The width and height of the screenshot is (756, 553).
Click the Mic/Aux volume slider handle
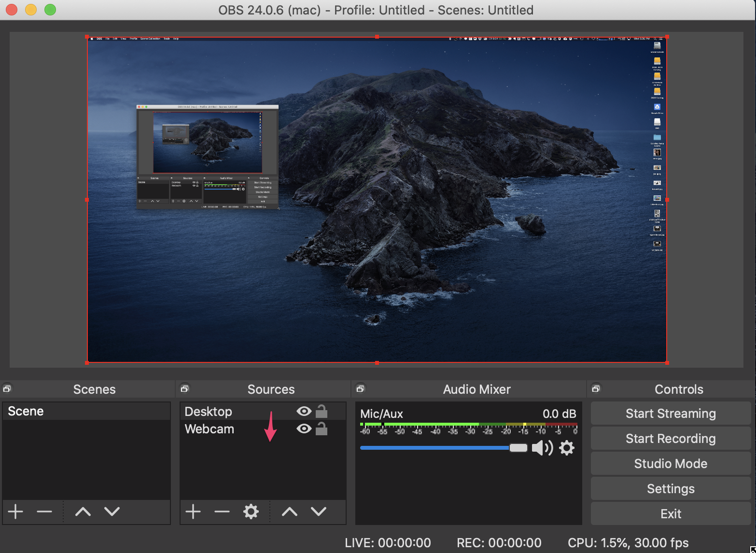pyautogui.click(x=518, y=448)
